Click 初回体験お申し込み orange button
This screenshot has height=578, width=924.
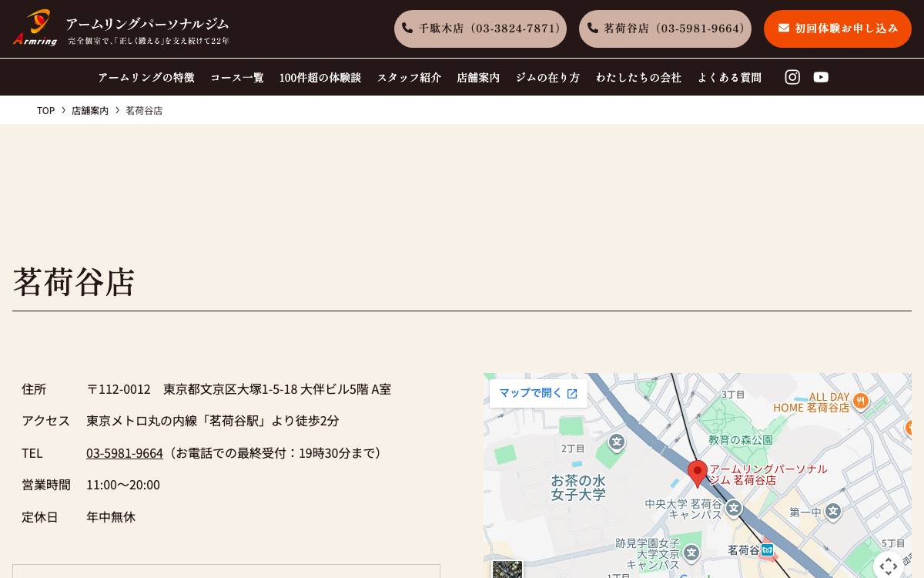(x=838, y=29)
